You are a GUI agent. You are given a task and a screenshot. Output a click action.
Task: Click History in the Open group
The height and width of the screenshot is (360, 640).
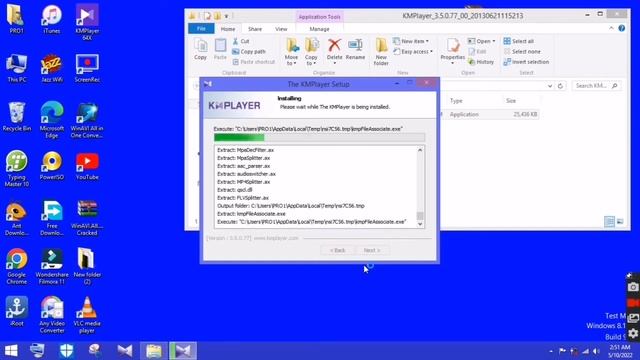click(x=481, y=62)
